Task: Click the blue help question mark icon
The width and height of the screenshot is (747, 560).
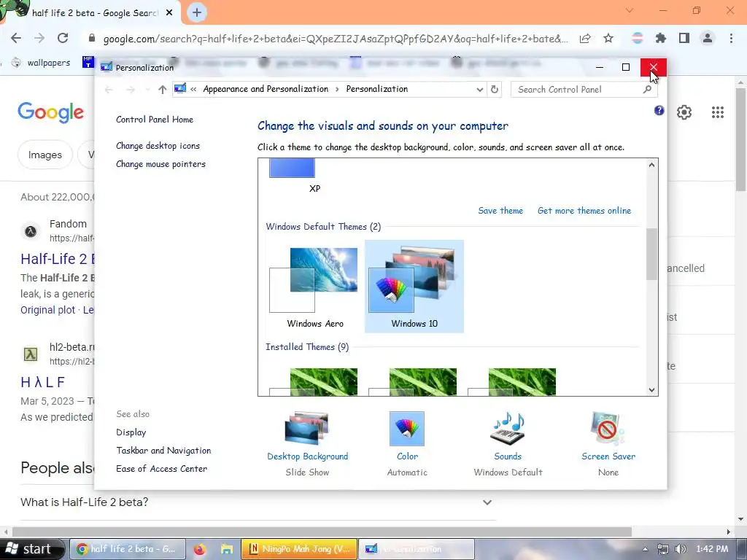Action: click(x=659, y=111)
